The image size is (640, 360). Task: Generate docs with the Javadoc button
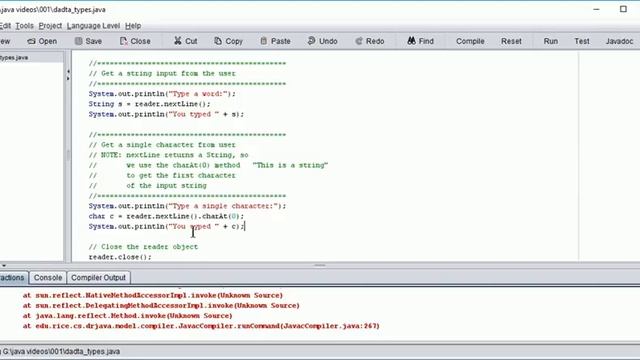[x=619, y=41]
